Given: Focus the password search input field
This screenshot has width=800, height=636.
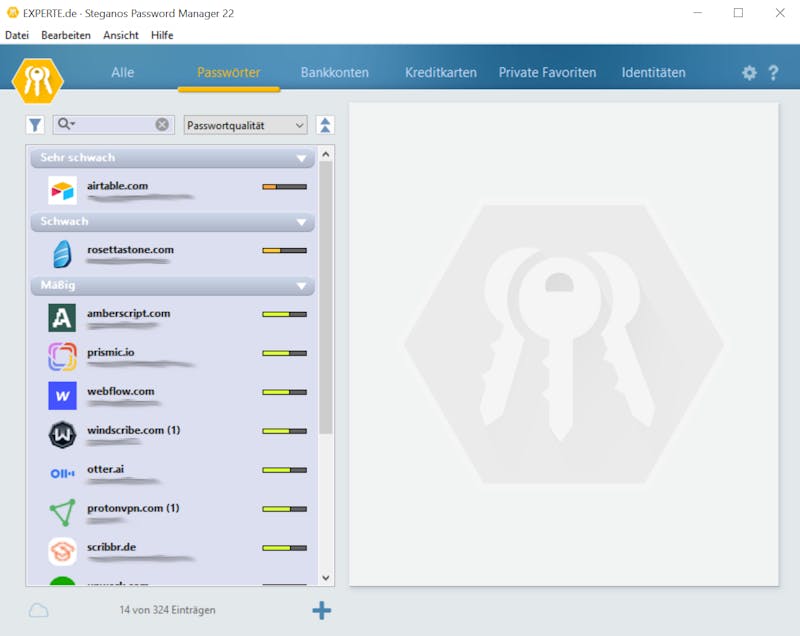Looking at the screenshot, I should [x=114, y=124].
